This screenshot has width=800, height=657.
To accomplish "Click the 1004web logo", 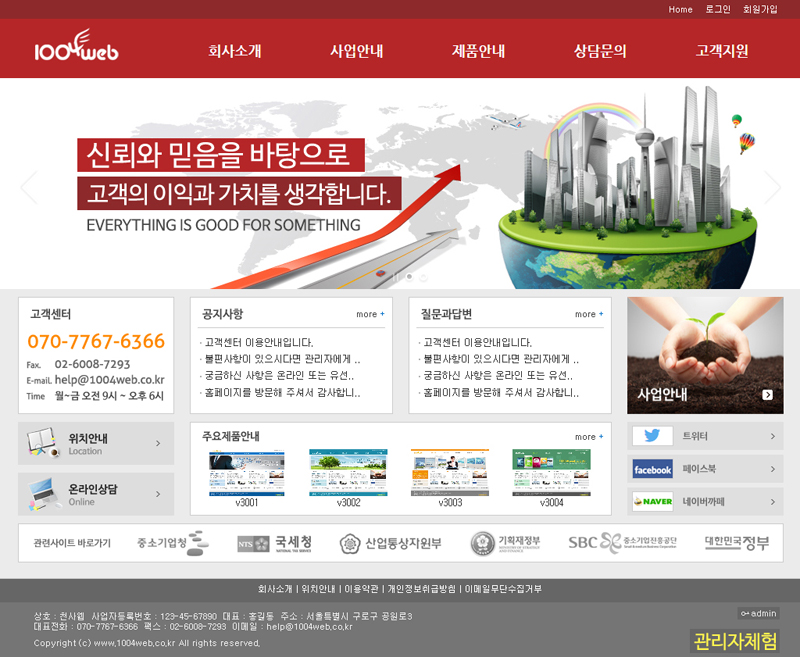I will point(76,49).
